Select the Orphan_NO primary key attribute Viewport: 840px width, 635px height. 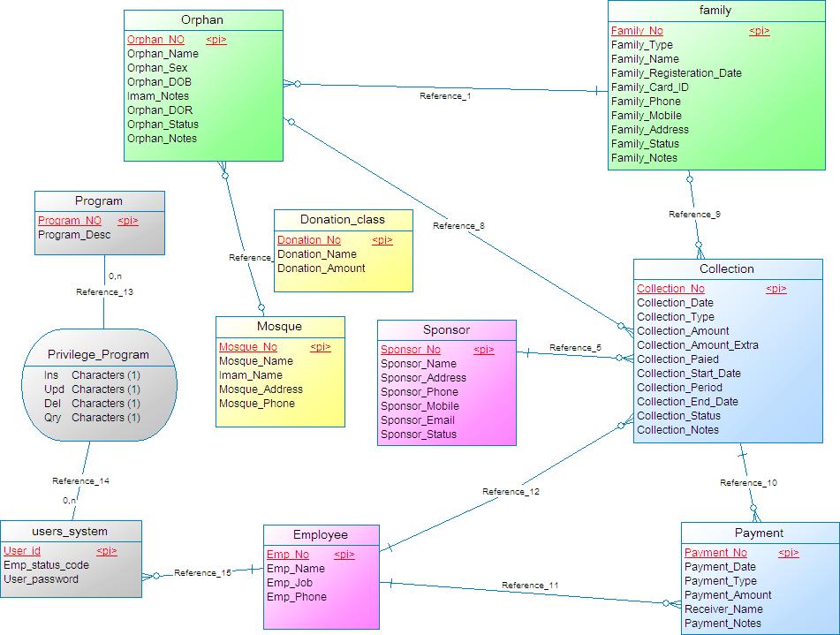coord(155,40)
